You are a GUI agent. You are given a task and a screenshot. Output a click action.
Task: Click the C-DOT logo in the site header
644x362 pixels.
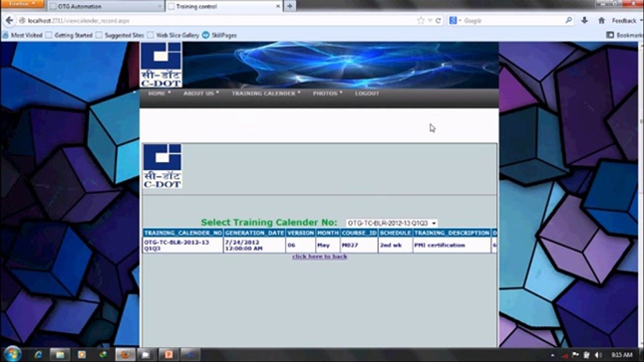pyautogui.click(x=161, y=65)
